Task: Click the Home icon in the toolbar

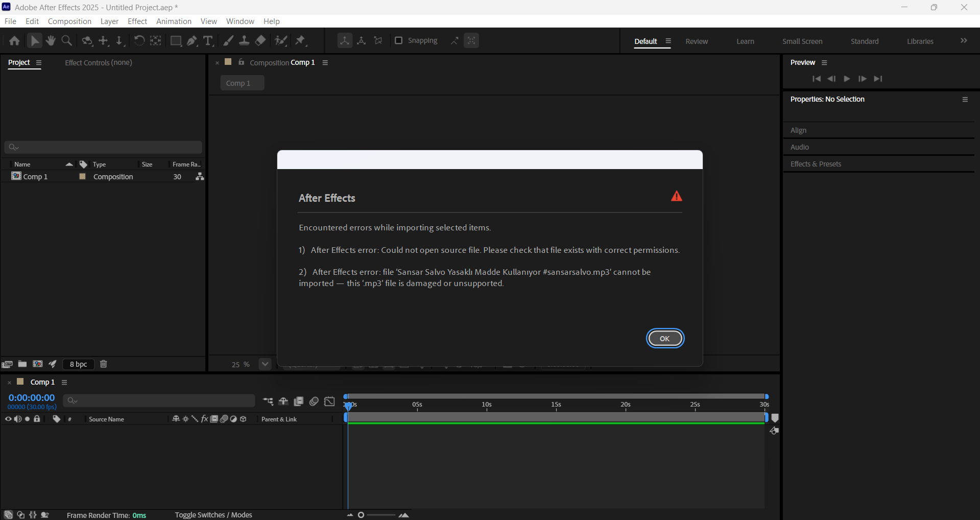Action: pos(14,41)
